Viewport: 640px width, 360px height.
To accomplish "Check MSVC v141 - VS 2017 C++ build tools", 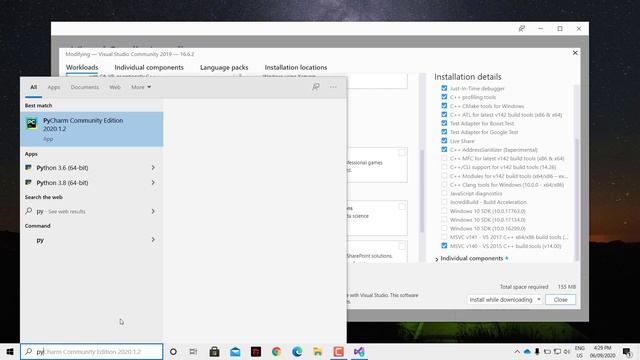I will point(444,237).
